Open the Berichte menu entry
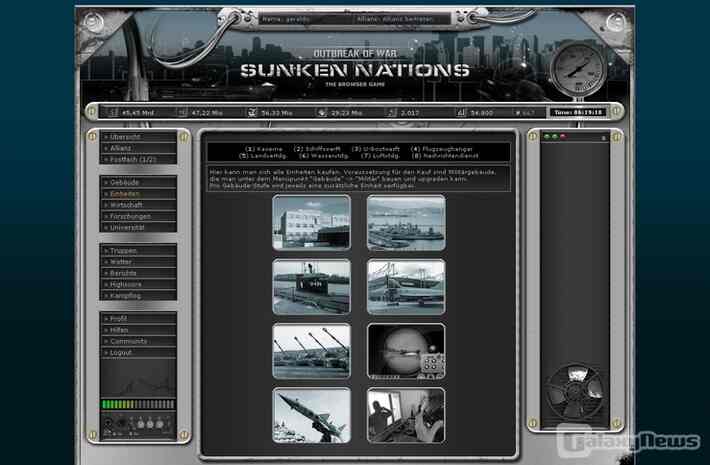 coord(138,273)
